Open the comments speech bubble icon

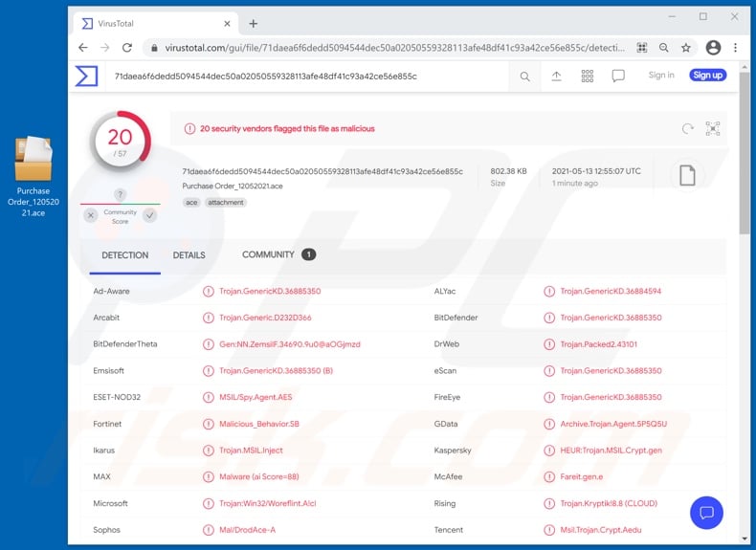(617, 76)
